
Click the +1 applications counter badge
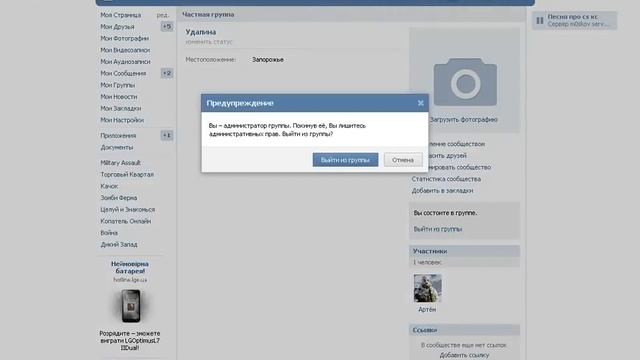[167, 136]
